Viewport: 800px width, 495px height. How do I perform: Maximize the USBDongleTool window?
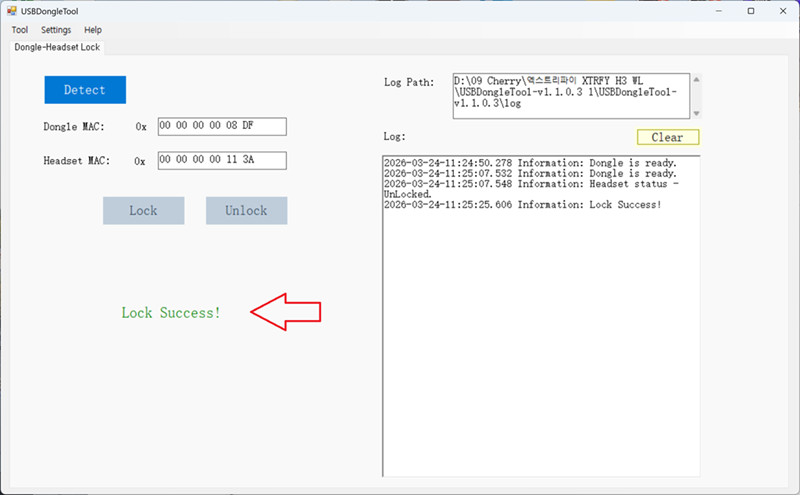point(751,10)
